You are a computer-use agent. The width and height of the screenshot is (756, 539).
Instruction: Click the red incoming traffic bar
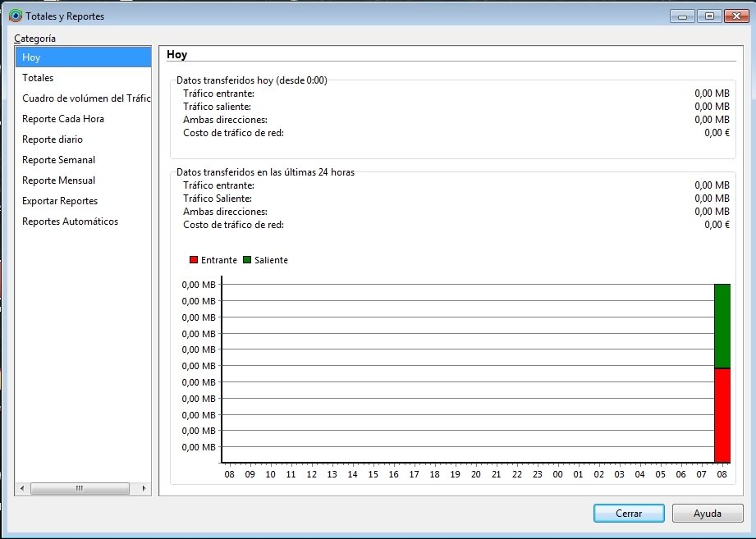[722, 416]
